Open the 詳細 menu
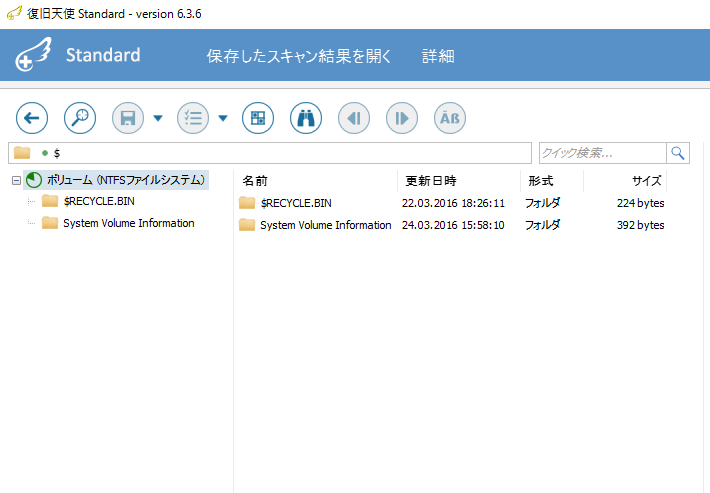The image size is (710, 493). click(x=438, y=56)
